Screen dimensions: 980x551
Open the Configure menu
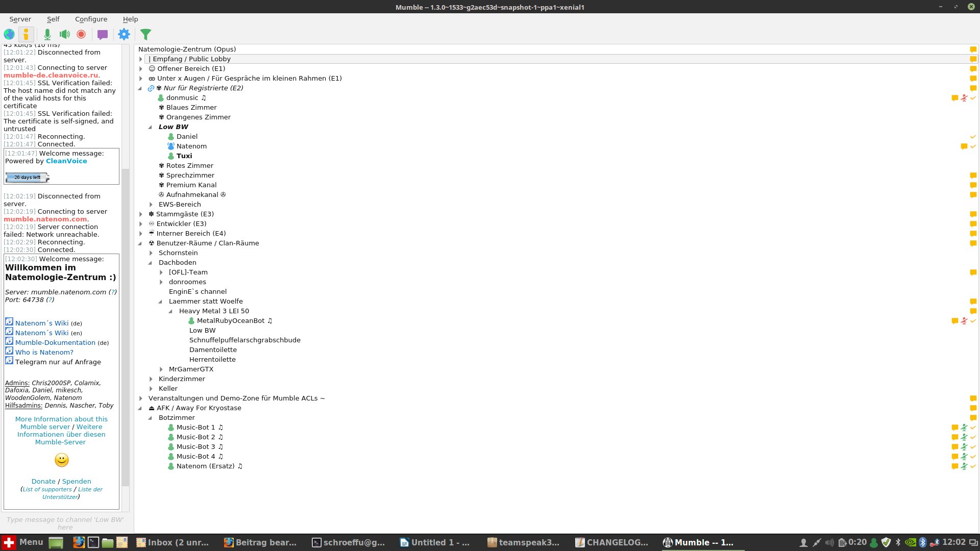pyautogui.click(x=91, y=19)
